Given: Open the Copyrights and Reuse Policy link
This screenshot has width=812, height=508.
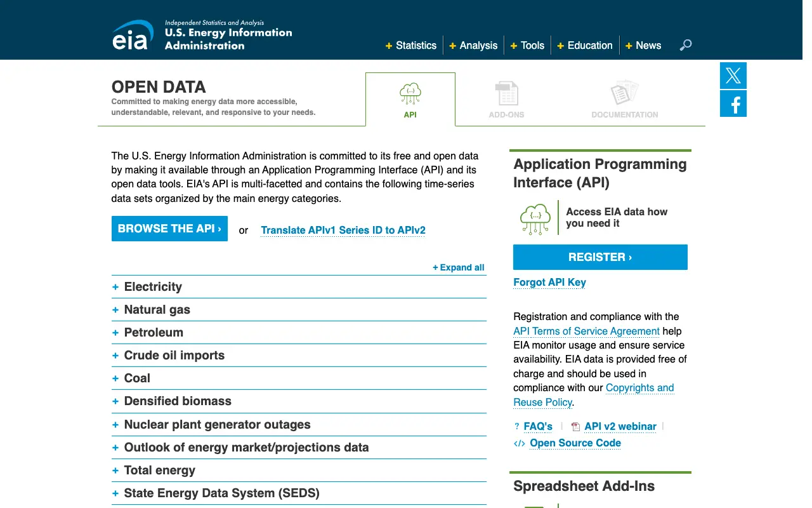Looking at the screenshot, I should pyautogui.click(x=594, y=395).
